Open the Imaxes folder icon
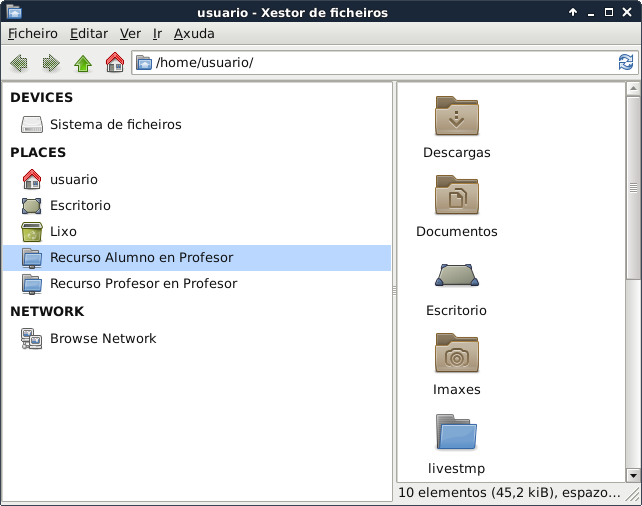The image size is (642, 506). 457,353
